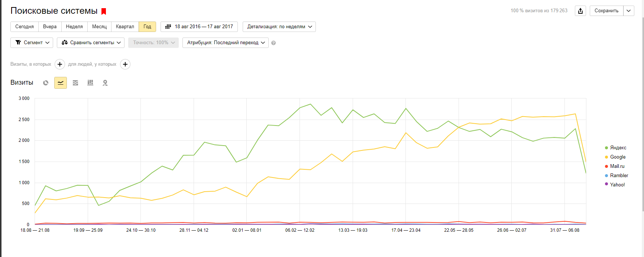Toggle Mail.ru series in chart legend
This screenshot has height=257, width=644.
tap(617, 166)
